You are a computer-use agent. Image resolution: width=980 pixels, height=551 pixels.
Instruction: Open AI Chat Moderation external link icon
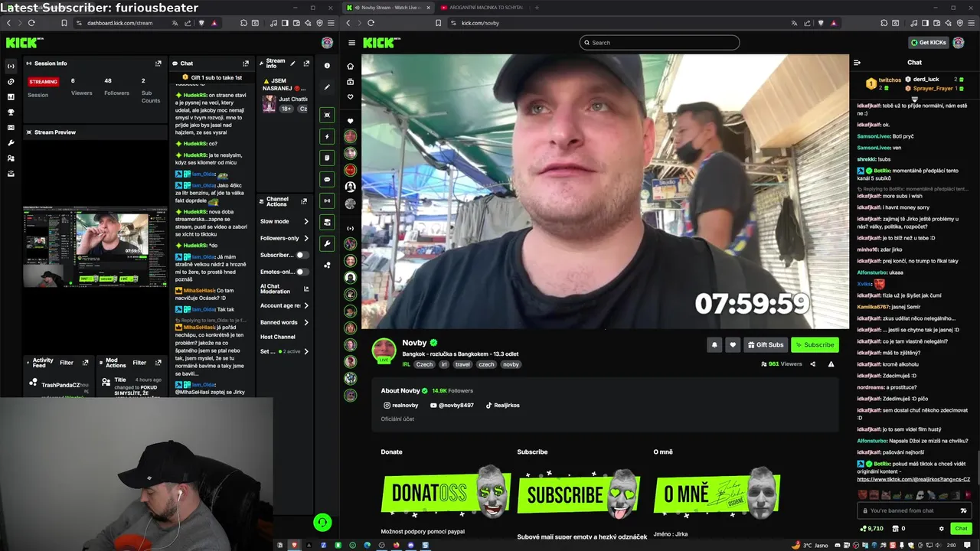point(306,289)
